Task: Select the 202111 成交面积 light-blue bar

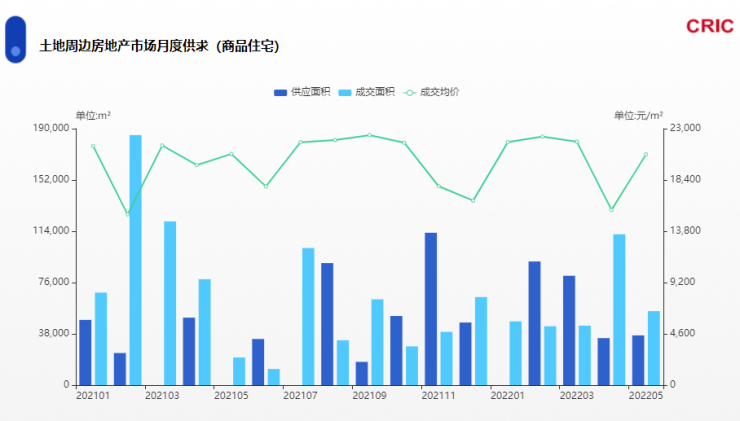Action: (x=446, y=358)
